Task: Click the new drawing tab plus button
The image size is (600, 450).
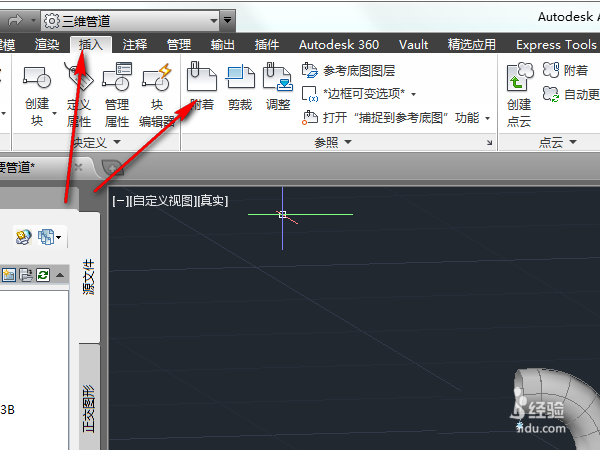Action: (112, 168)
